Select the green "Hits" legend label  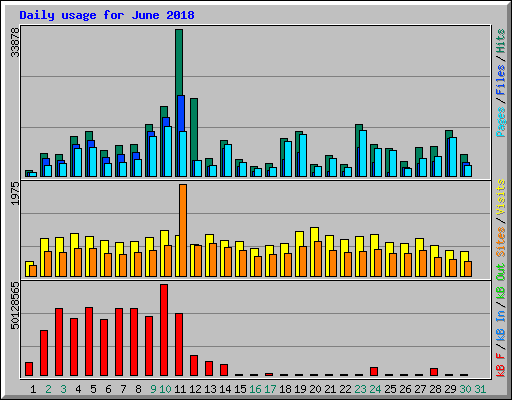tap(501, 41)
